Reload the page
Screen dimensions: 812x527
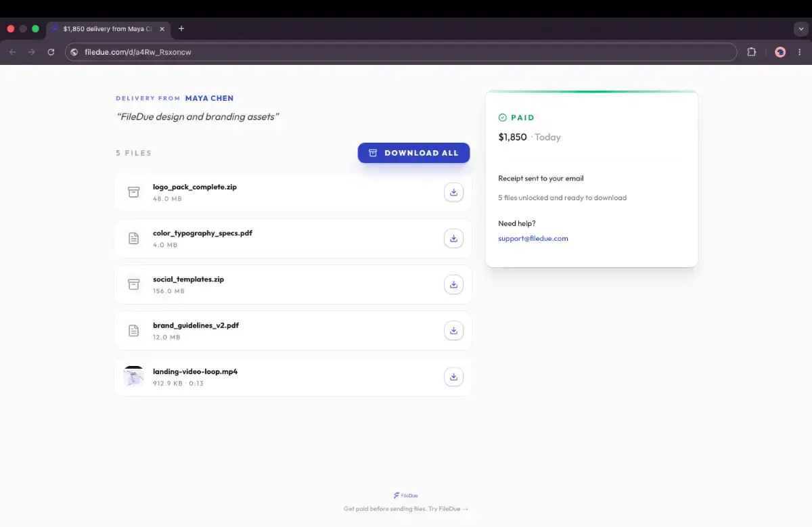click(51, 52)
